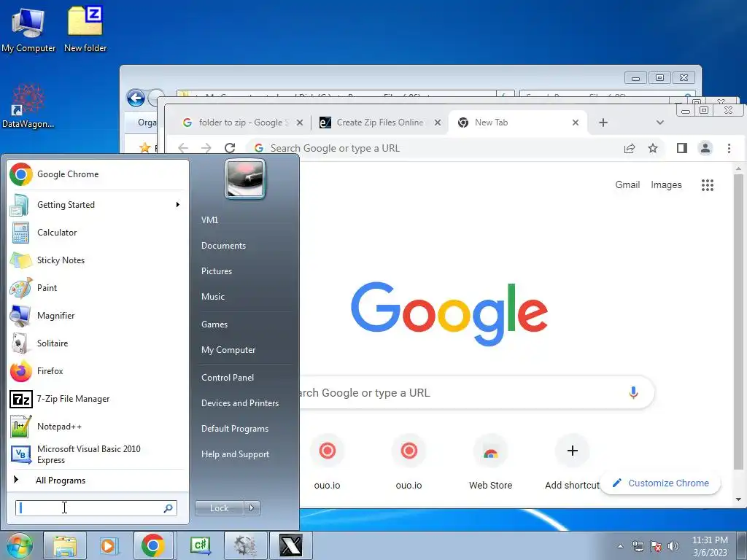
Task: Open Games from Start menu
Action: (x=214, y=324)
